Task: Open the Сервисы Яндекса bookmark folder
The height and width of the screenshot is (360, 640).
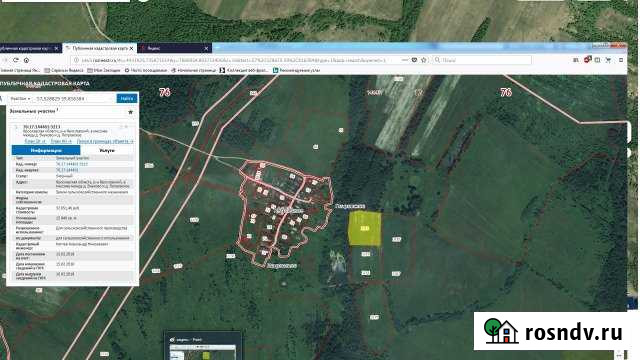Action: (x=64, y=70)
